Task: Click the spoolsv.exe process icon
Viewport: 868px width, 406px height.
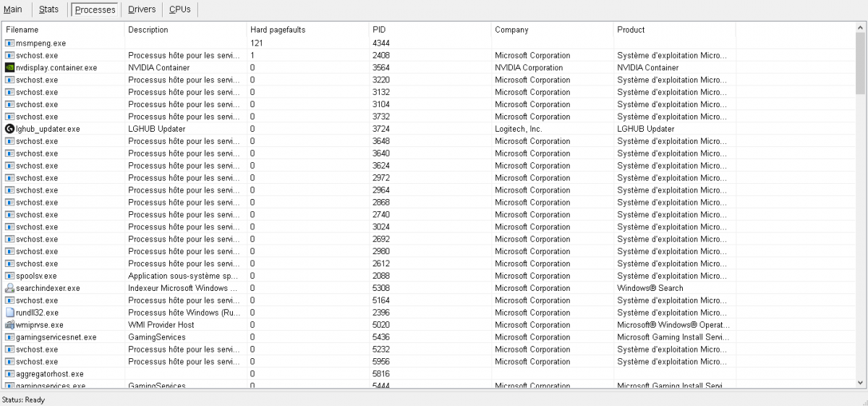Action: pos(9,276)
